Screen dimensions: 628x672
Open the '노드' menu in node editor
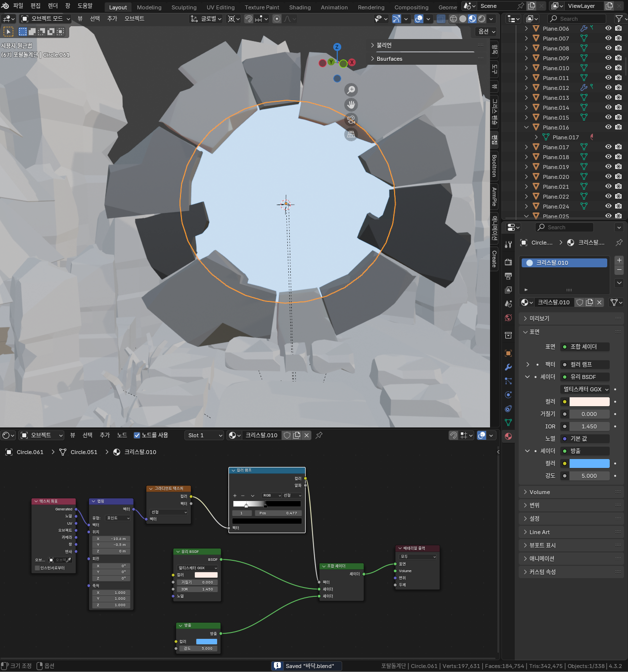[x=122, y=435]
